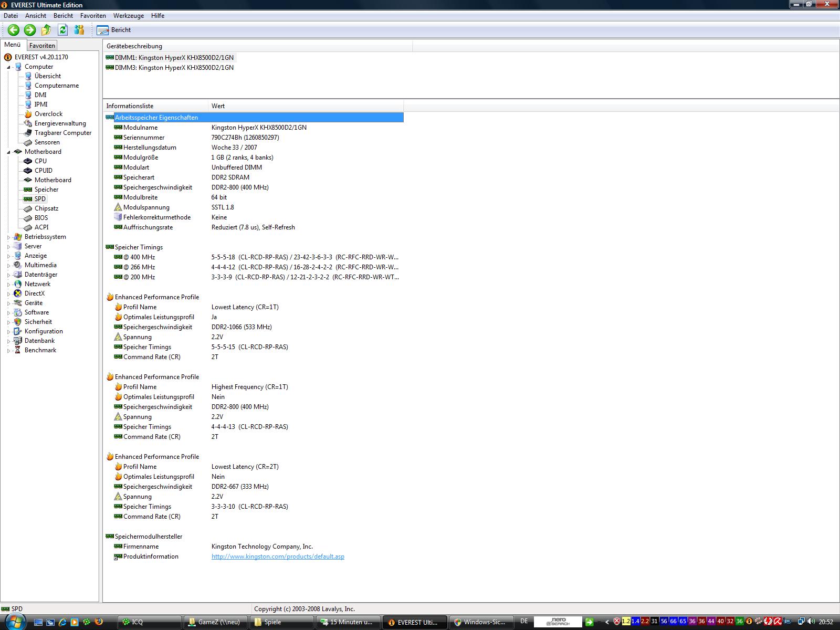The image size is (840, 630).
Task: Select Energieverwaltung tree item
Action: (60, 123)
